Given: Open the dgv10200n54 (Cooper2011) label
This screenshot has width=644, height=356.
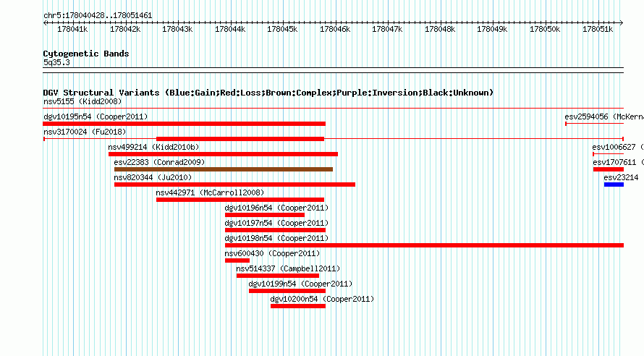Looking at the screenshot, I should point(323,299).
